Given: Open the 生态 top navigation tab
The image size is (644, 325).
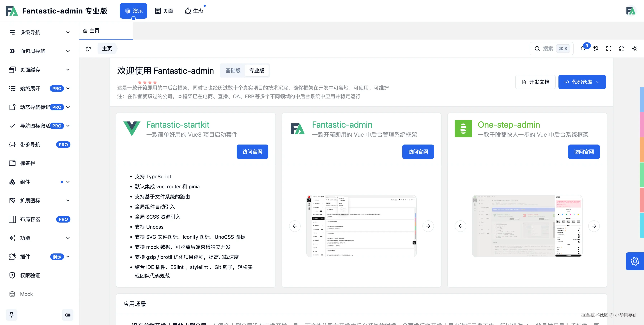Looking at the screenshot, I should pos(194,11).
